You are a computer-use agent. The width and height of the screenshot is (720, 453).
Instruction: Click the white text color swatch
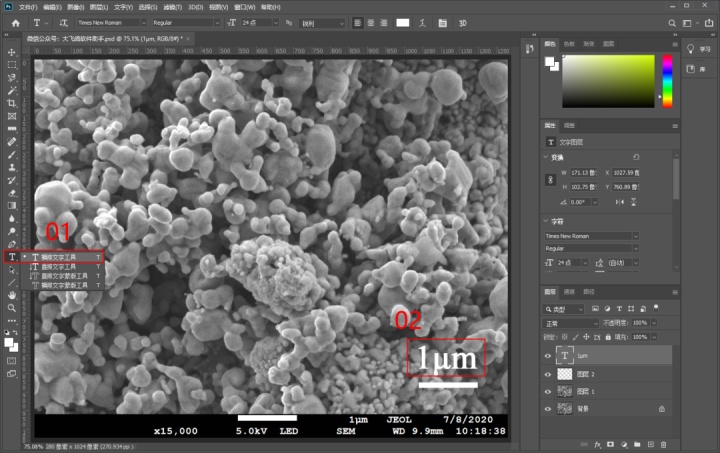click(403, 23)
